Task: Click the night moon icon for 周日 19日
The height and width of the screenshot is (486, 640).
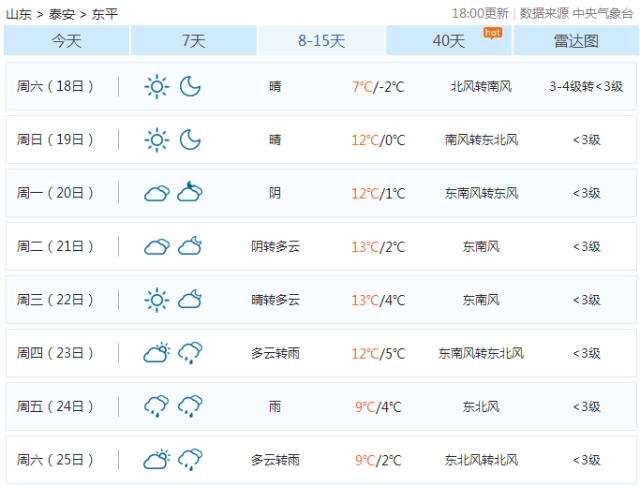Action: tap(190, 140)
